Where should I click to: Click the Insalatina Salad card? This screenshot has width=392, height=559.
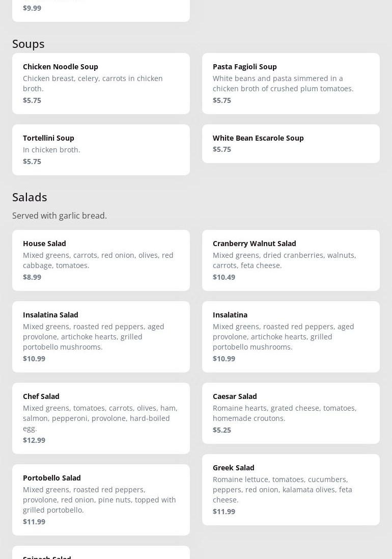coord(101,336)
